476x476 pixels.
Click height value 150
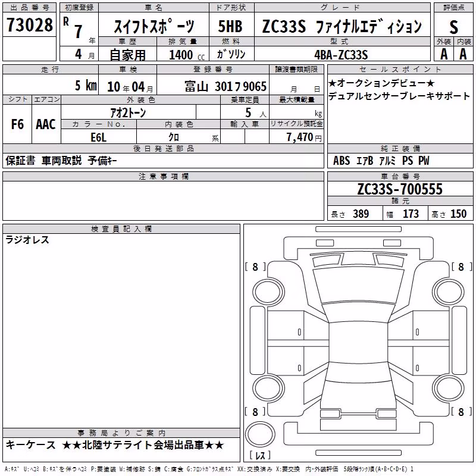[458, 214]
